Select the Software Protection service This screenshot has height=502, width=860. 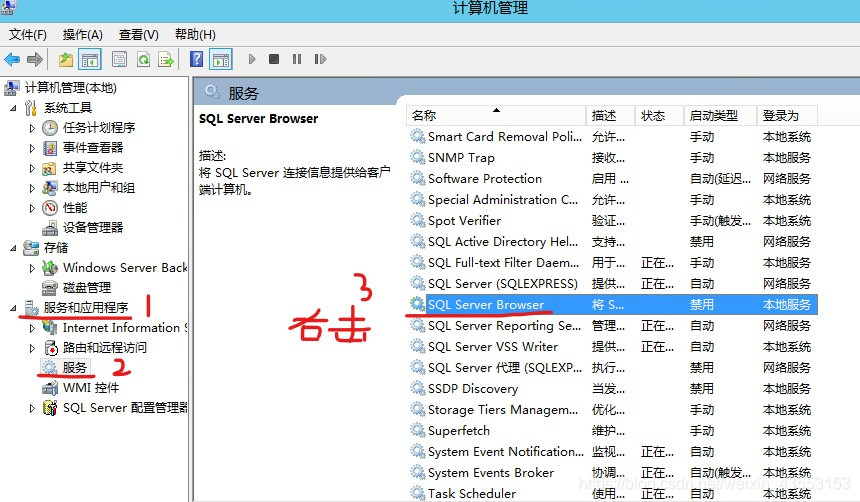click(x=485, y=178)
